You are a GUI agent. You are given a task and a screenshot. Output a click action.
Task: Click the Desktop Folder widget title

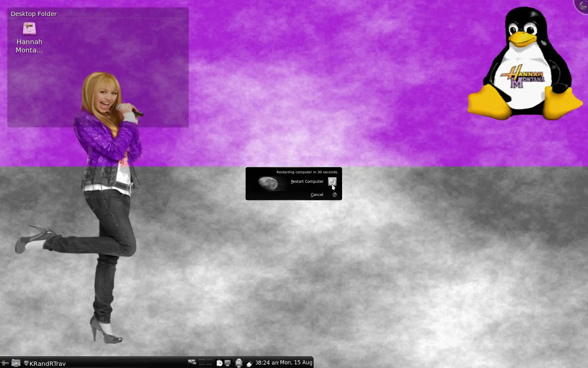click(34, 14)
